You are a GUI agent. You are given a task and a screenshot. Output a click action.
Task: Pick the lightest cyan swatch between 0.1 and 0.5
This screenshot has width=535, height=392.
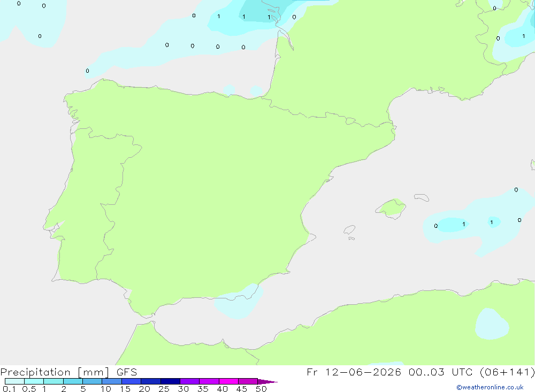(x=14, y=381)
